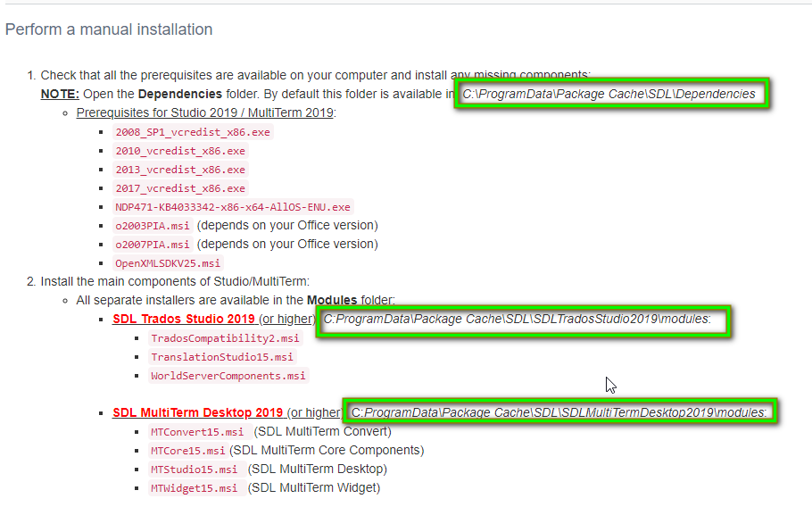Click the WorldServerComponents.msi filename
812x507 pixels.
click(x=228, y=376)
